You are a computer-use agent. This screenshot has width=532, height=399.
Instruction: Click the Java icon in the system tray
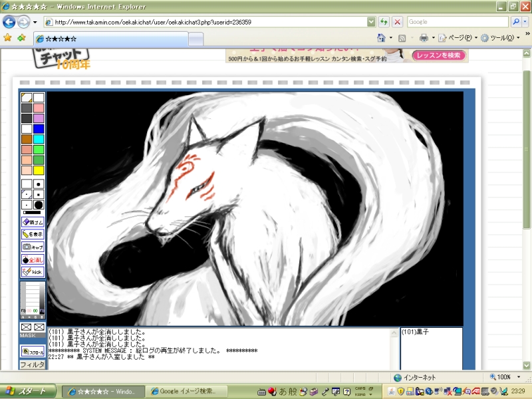[392, 391]
